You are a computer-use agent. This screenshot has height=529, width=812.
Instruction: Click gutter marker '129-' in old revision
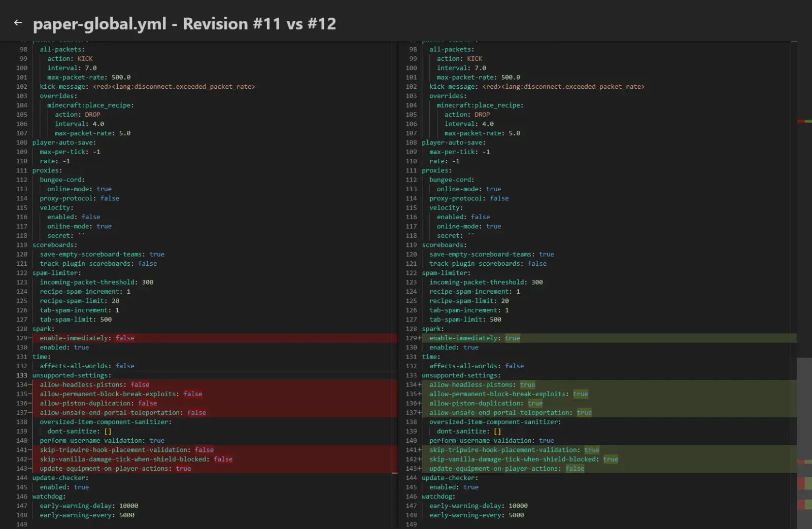coord(24,338)
